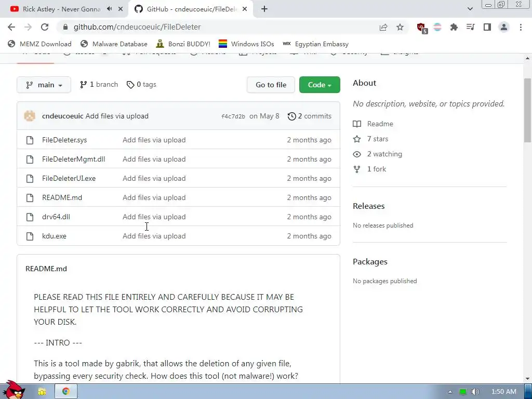Open the Chrome three-dot menu

tap(521, 27)
